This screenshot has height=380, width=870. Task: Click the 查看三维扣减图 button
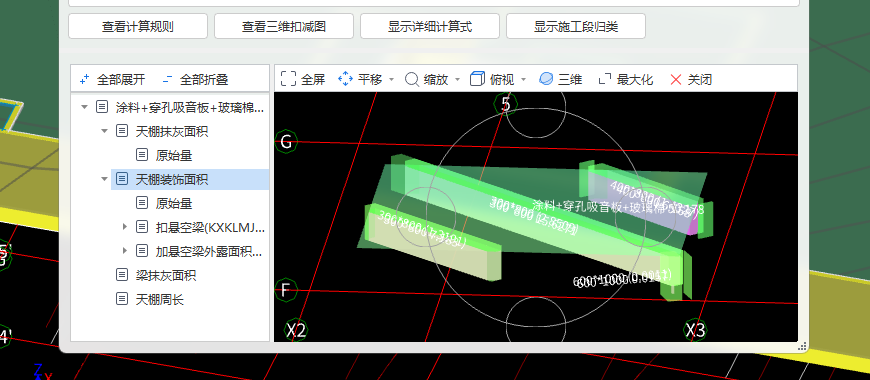pyautogui.click(x=284, y=26)
